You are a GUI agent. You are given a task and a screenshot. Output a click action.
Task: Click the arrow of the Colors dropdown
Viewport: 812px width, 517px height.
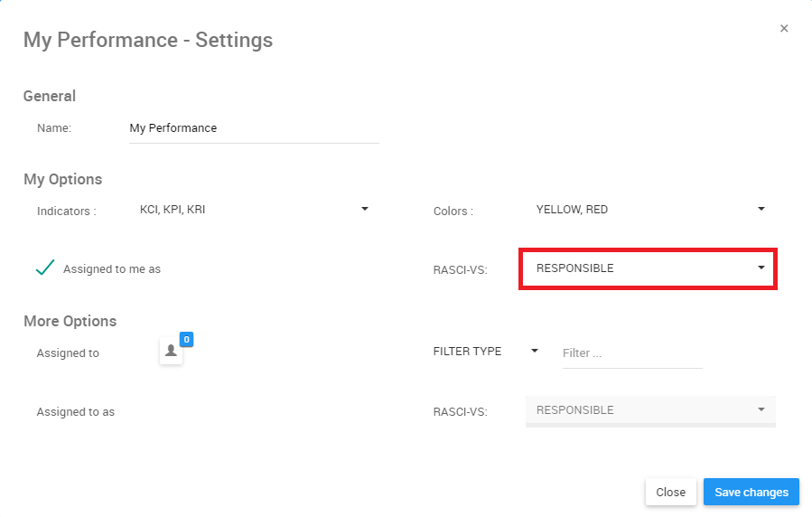pos(761,209)
